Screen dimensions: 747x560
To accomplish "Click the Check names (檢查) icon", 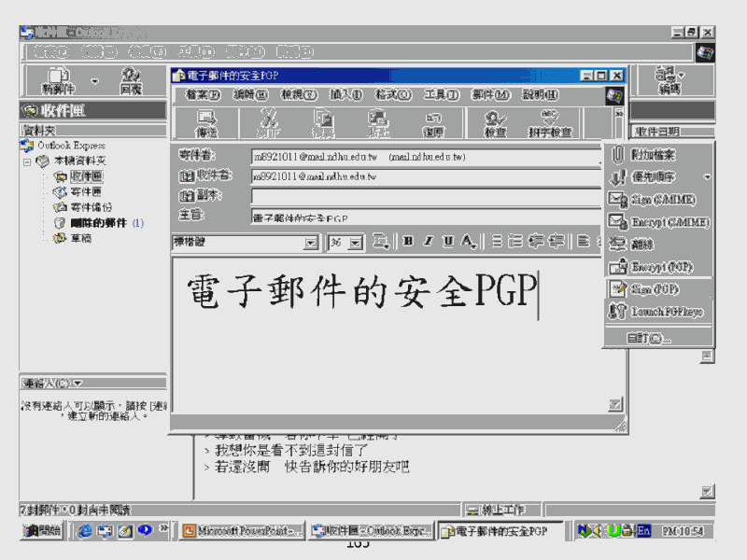I will coord(495,123).
